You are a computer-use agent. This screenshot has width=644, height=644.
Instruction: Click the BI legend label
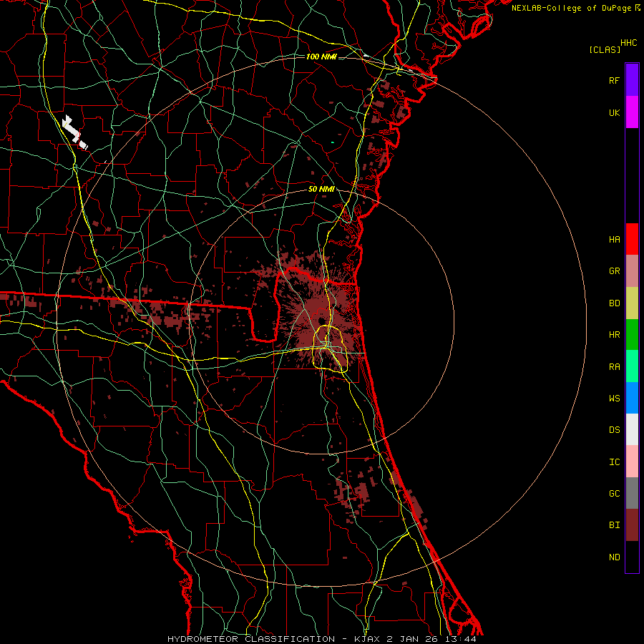(x=614, y=525)
